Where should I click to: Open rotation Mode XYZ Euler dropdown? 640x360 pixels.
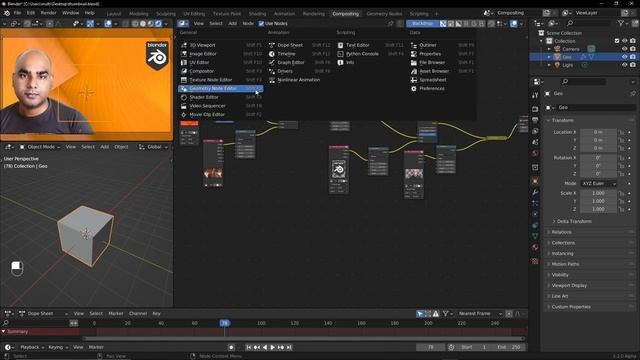tap(598, 183)
